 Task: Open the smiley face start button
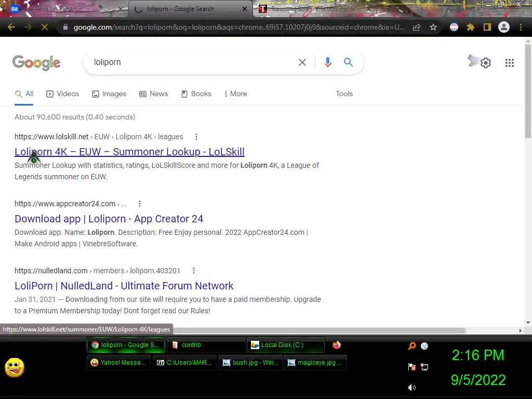click(14, 367)
